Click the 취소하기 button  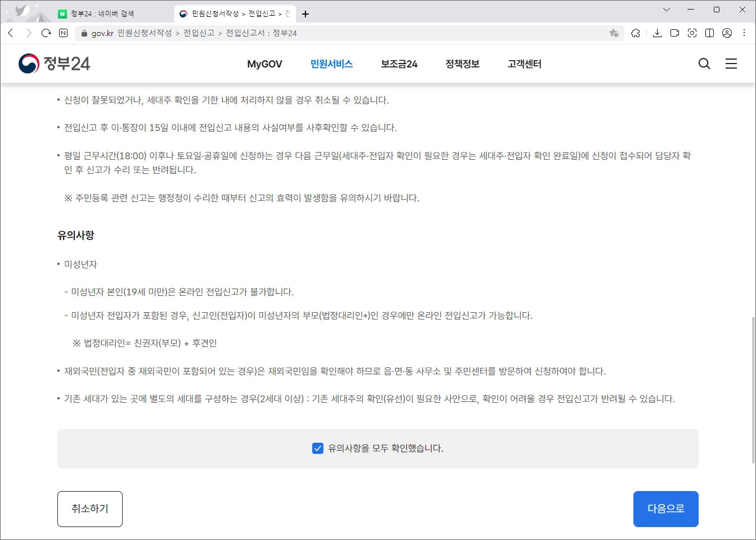coord(89,508)
